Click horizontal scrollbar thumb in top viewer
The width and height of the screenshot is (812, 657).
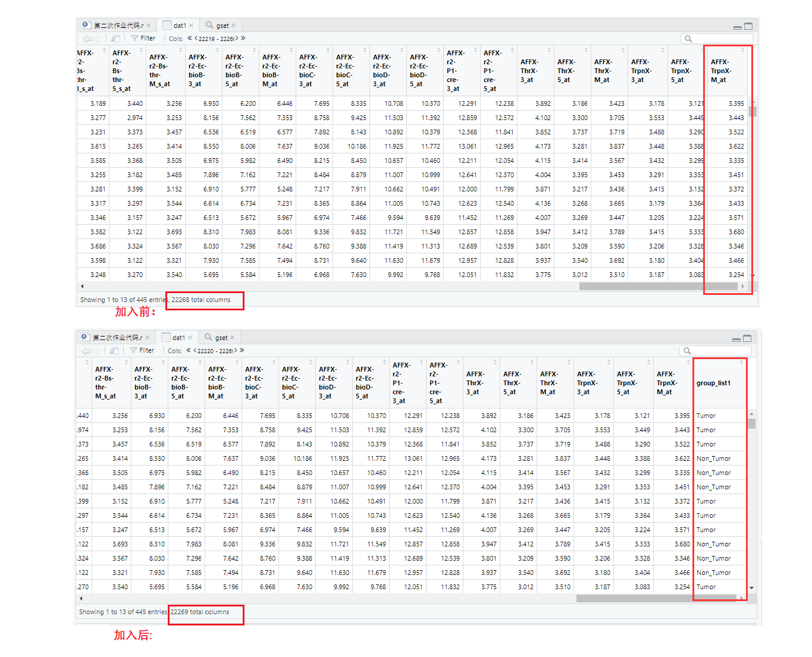coord(658,286)
